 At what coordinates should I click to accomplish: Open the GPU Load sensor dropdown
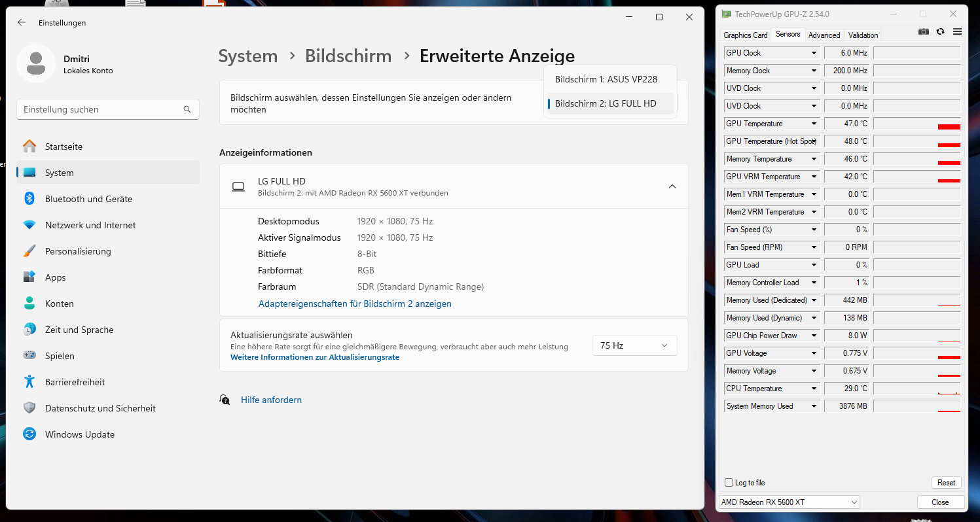click(814, 265)
